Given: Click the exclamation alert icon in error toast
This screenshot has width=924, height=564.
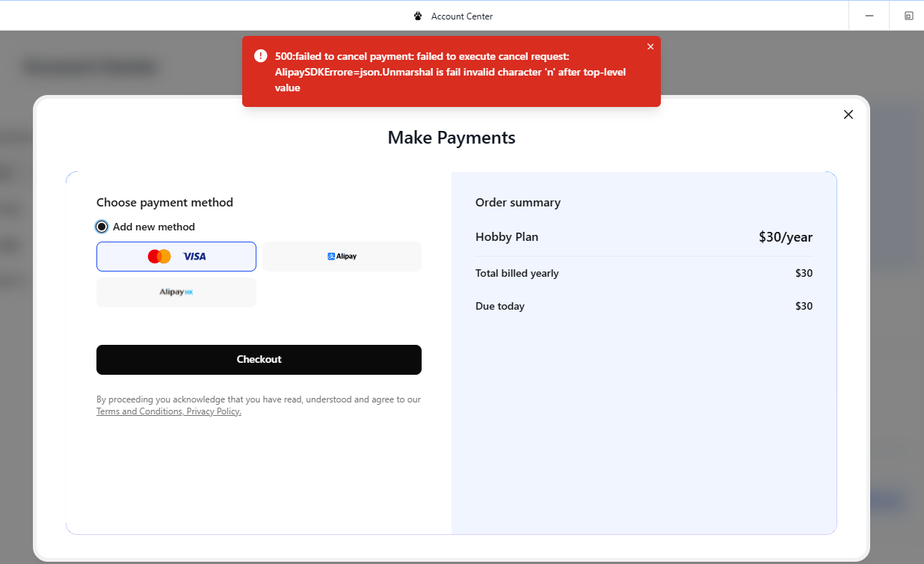Looking at the screenshot, I should [x=260, y=56].
